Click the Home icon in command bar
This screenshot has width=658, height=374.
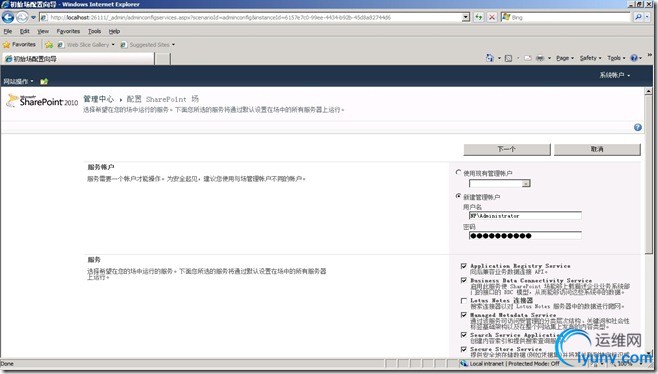490,58
